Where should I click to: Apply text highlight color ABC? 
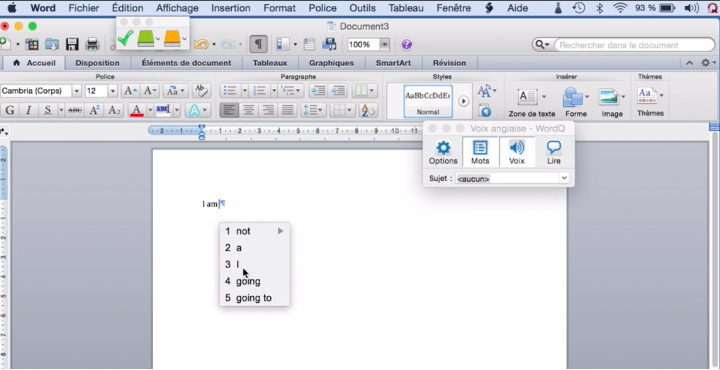coord(163,110)
